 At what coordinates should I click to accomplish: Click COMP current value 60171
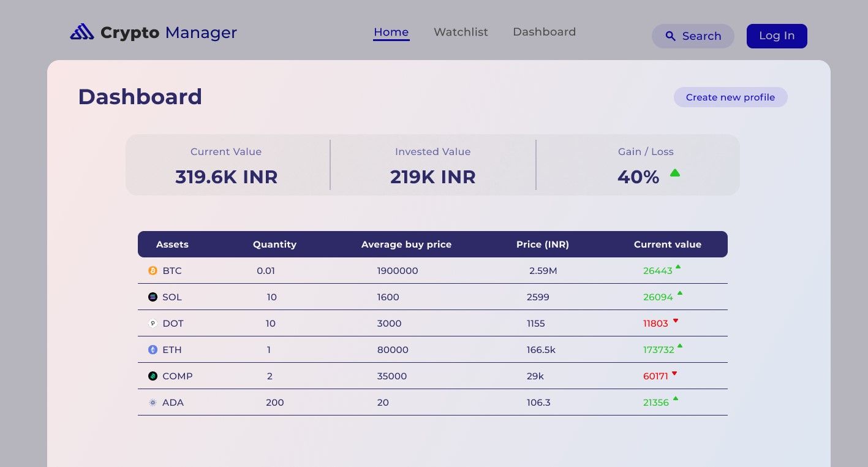[x=655, y=376]
